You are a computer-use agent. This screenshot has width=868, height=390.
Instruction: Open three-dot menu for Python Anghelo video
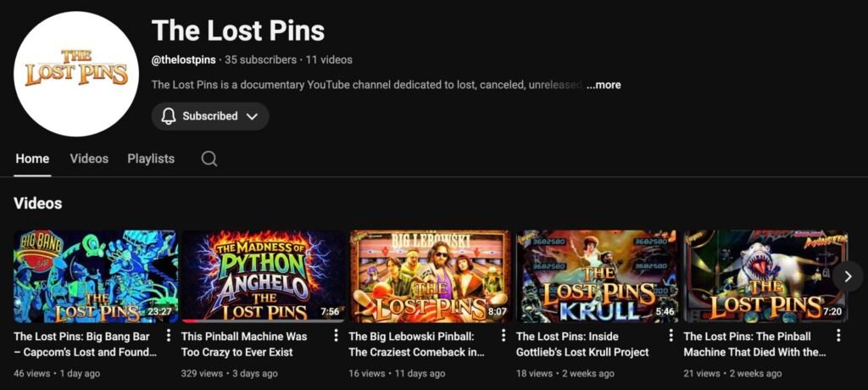pyautogui.click(x=337, y=336)
